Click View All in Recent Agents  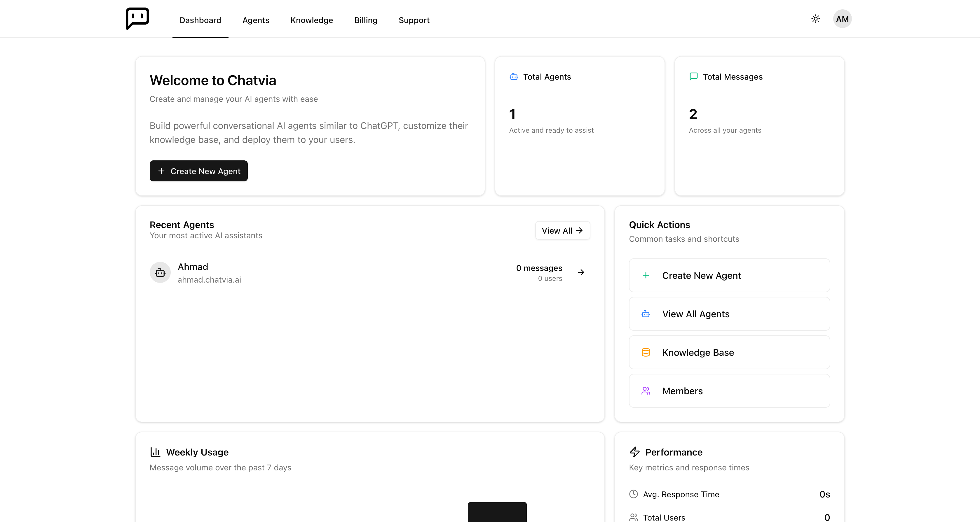[x=562, y=230]
